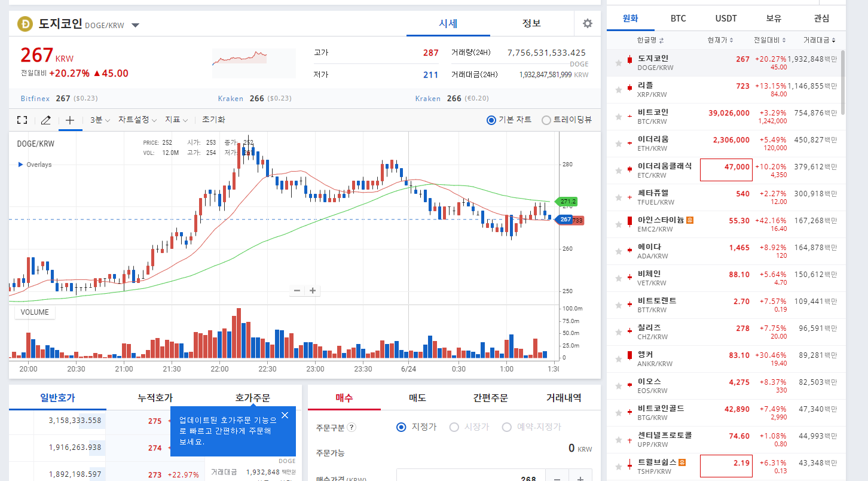
Task: Click the 주문구분 help question icon
Action: [352, 427]
